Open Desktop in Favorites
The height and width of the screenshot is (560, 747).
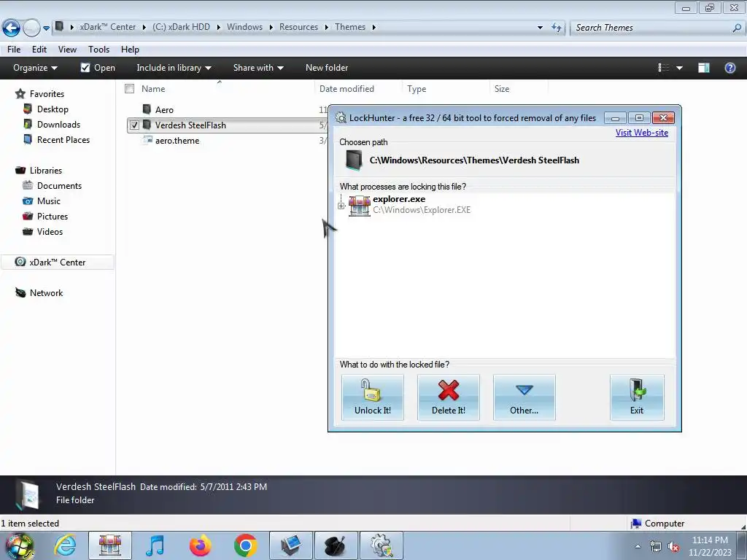point(53,109)
